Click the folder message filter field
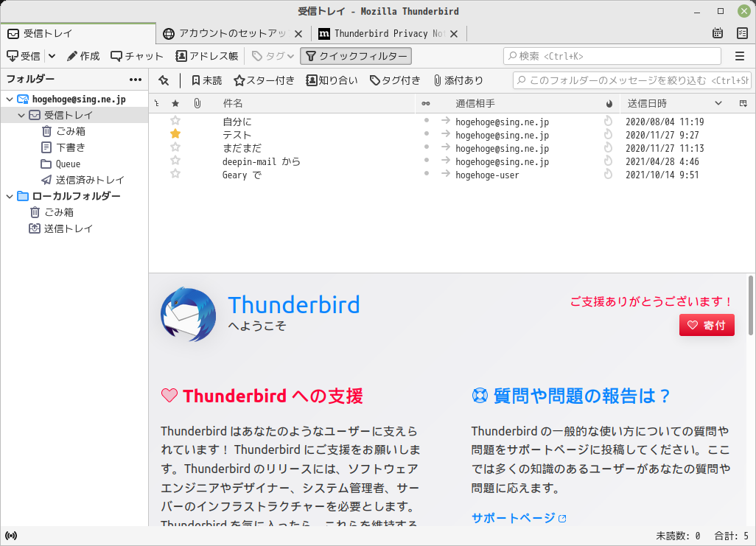Screen dimensions: 756x546 coord(632,80)
